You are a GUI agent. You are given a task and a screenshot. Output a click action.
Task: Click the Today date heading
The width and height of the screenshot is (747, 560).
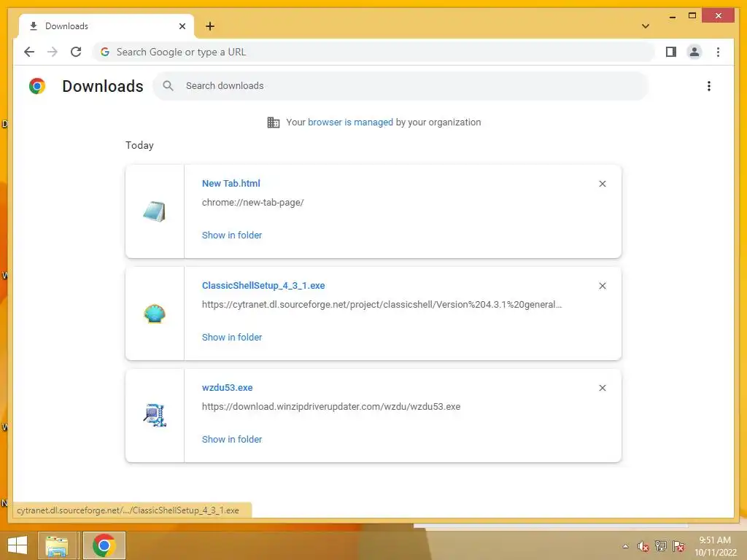(x=139, y=145)
